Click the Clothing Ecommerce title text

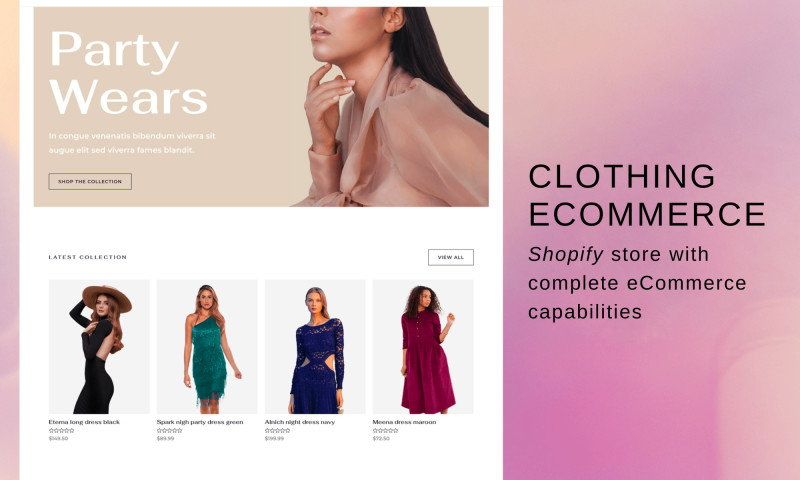(x=647, y=195)
